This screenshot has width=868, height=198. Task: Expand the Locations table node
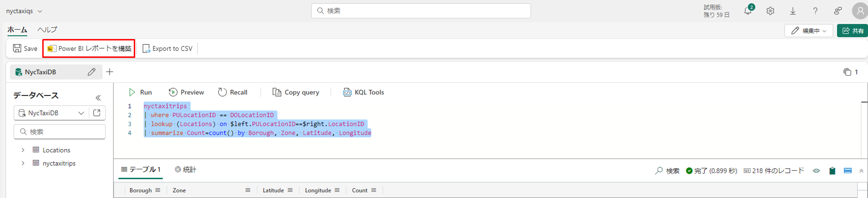click(x=23, y=150)
